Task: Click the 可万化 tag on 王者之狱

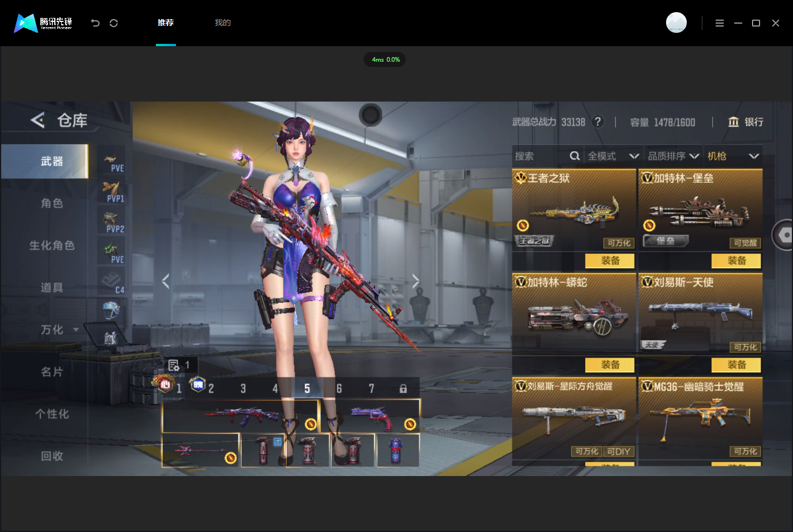Action: 619,243
